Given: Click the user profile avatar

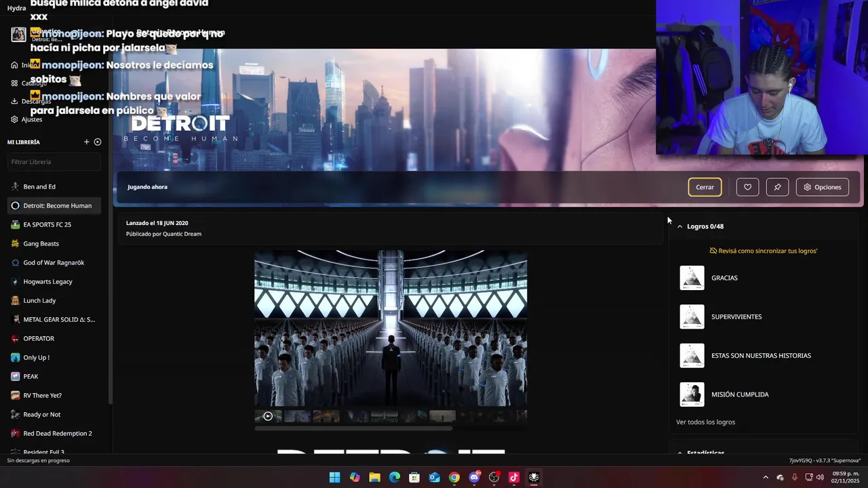Looking at the screenshot, I should point(18,35).
